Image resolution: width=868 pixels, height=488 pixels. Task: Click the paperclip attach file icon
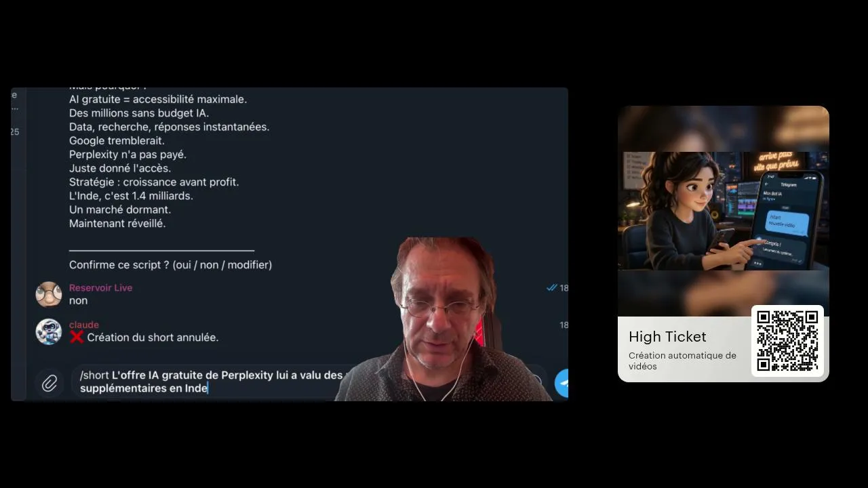pyautogui.click(x=49, y=384)
